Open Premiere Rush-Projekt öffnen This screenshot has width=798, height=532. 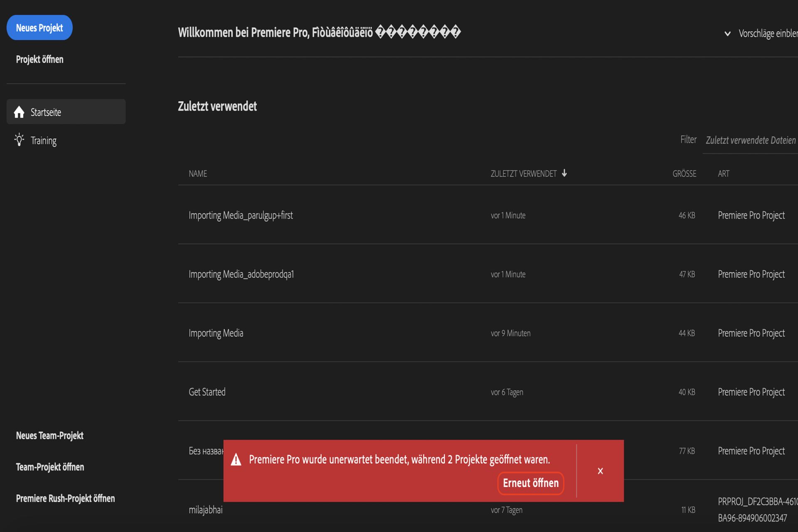point(65,498)
